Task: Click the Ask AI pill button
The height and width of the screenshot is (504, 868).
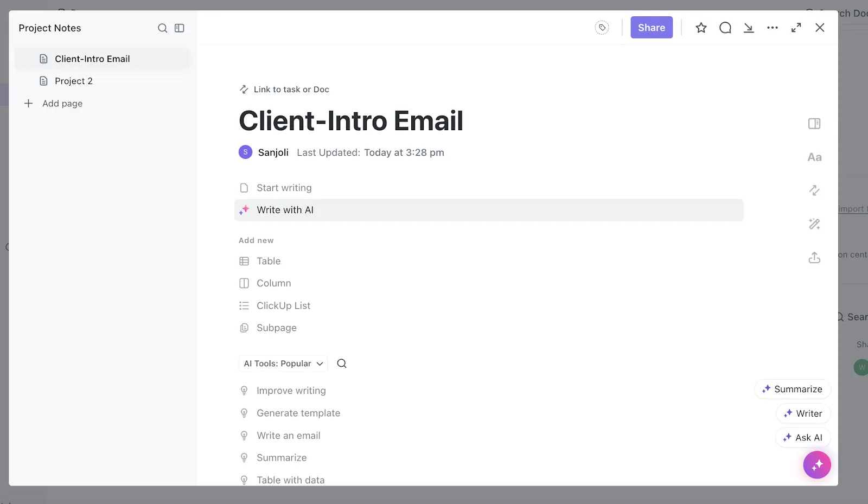Action: [x=803, y=438]
